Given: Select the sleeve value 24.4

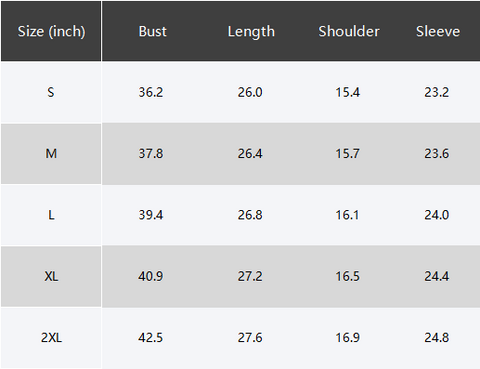Looking at the screenshot, I should click(437, 276).
